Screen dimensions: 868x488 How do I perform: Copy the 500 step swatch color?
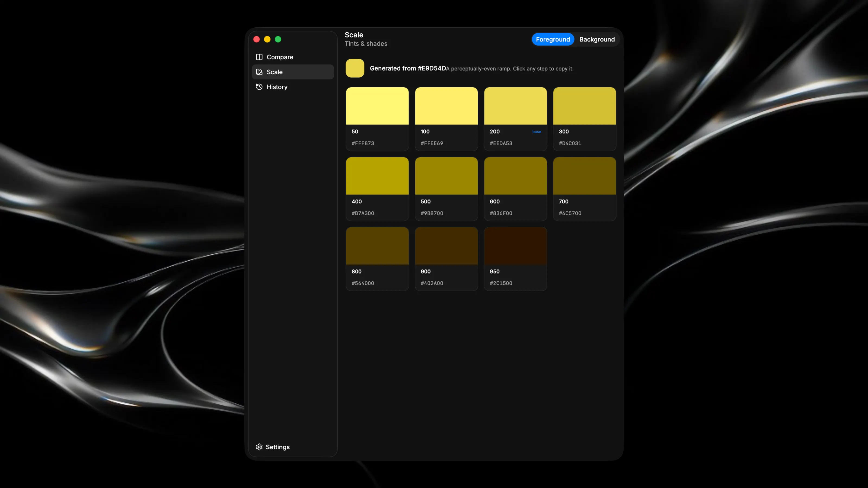click(x=446, y=176)
